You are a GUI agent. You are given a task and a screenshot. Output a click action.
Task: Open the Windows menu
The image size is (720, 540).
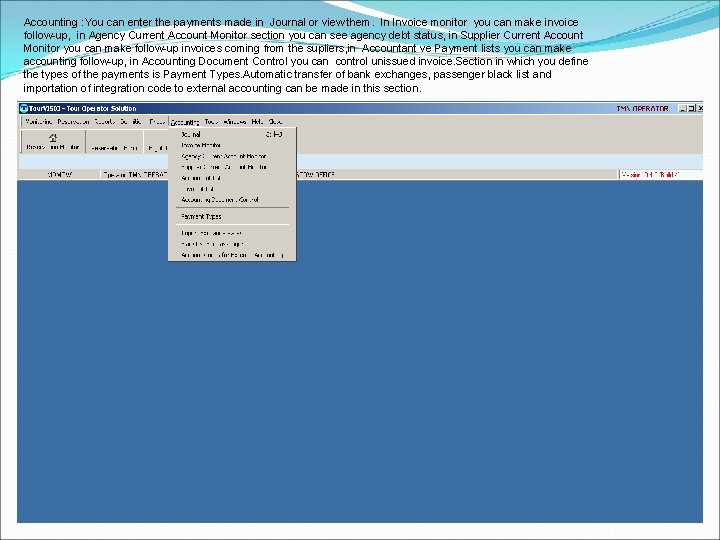[x=235, y=122]
